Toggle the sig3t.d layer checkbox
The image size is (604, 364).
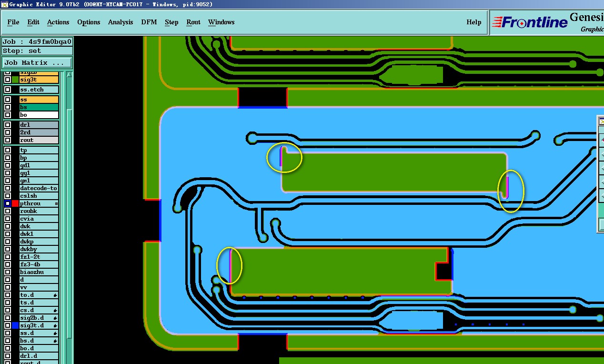coord(8,325)
